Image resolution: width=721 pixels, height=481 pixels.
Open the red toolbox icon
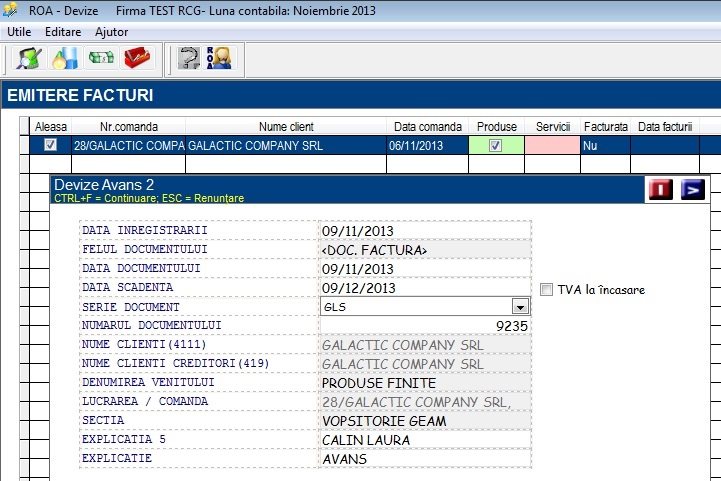pyautogui.click(x=137, y=58)
